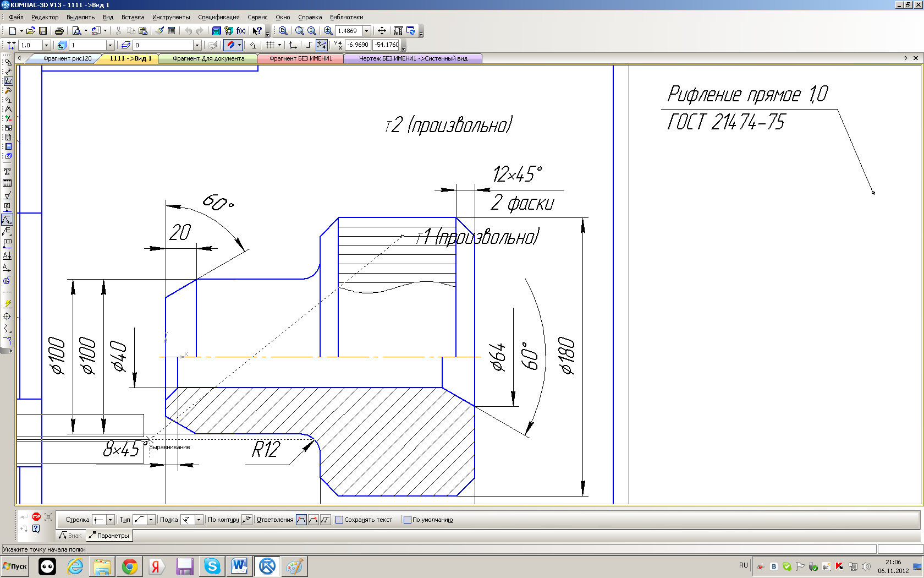Click the RU language indicator
The width and height of the screenshot is (924, 578).
(744, 565)
